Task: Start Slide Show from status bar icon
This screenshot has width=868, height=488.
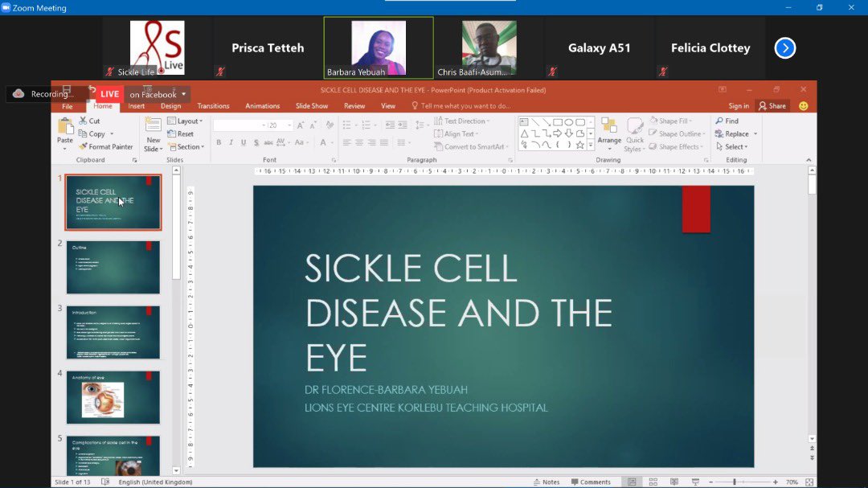Action: point(695,482)
